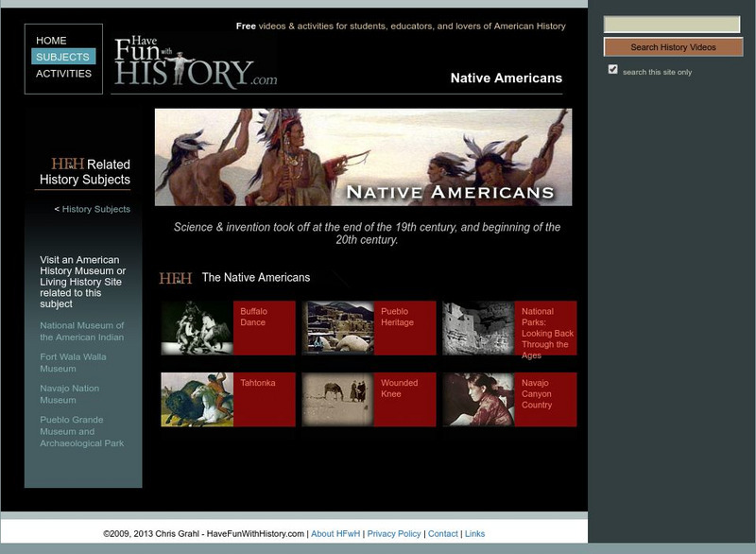Visit the Fort Wala Walla Museum link
This screenshot has width=756, height=554.
74,363
